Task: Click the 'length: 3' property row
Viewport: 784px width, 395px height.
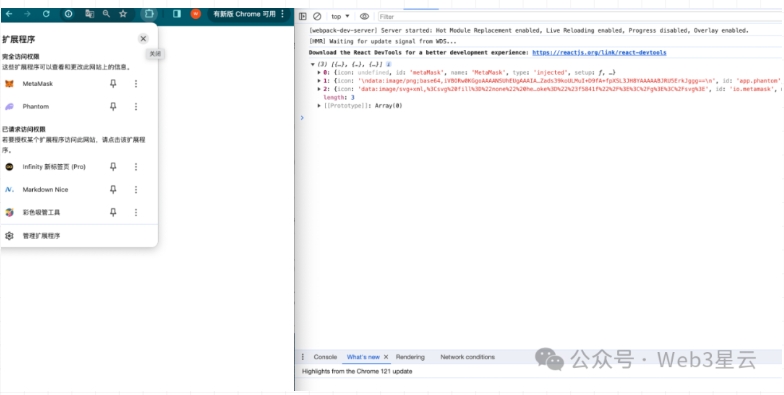Action: click(339, 98)
